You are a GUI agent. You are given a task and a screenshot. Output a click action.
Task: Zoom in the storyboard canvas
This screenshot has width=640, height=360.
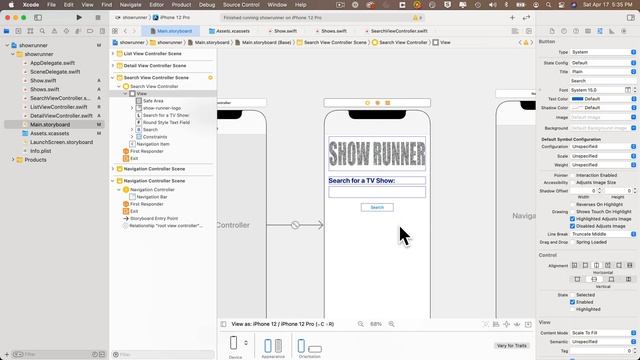click(x=391, y=324)
